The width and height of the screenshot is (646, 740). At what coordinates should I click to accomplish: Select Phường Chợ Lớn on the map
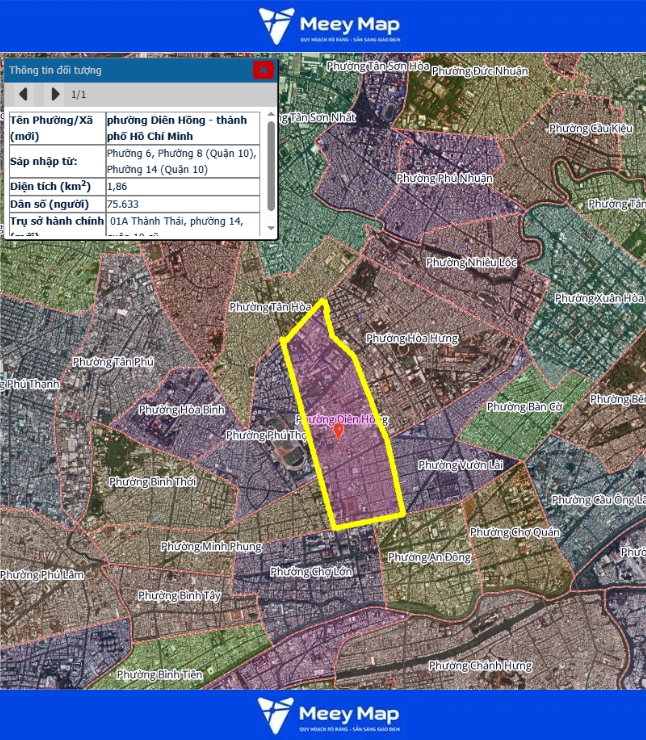coord(311,572)
